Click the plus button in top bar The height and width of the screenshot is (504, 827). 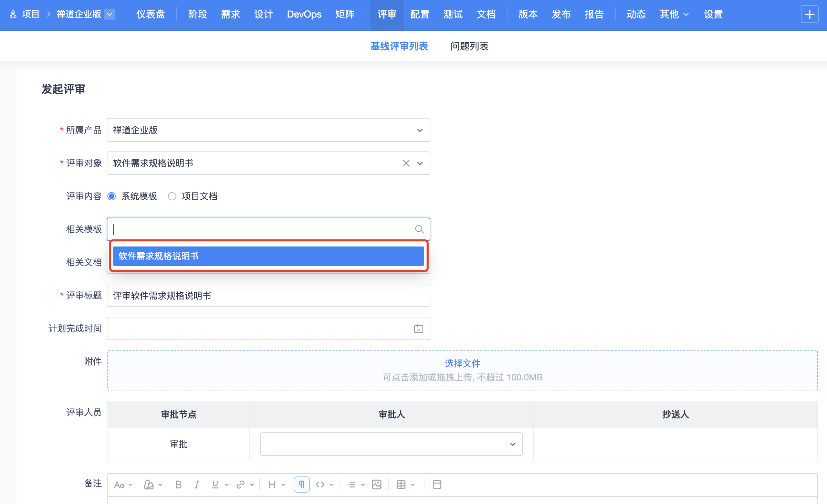pyautogui.click(x=809, y=14)
